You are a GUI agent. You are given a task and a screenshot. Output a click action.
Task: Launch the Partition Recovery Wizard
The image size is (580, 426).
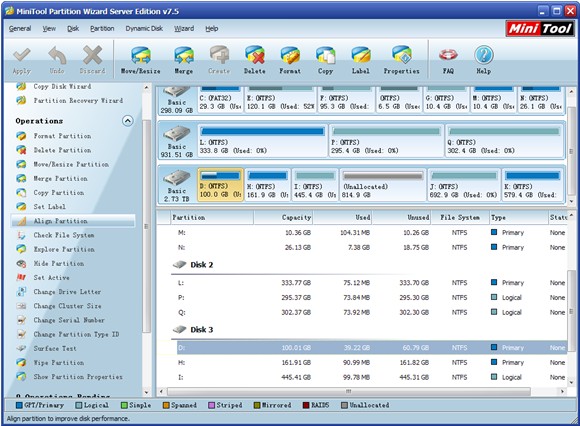click(78, 100)
